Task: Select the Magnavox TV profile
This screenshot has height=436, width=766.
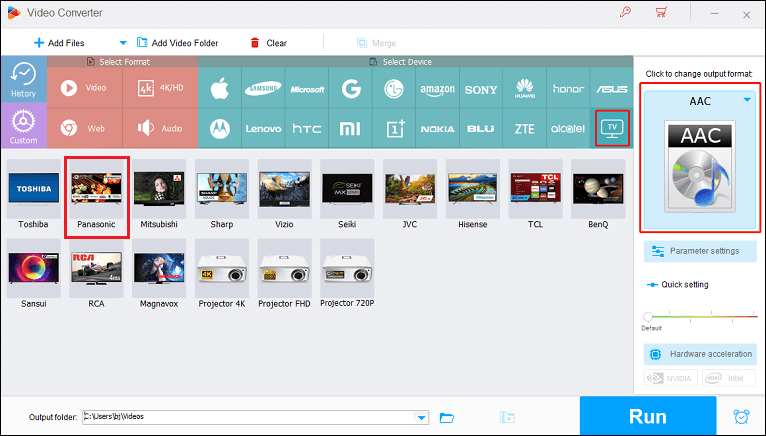Action: pyautogui.click(x=159, y=275)
